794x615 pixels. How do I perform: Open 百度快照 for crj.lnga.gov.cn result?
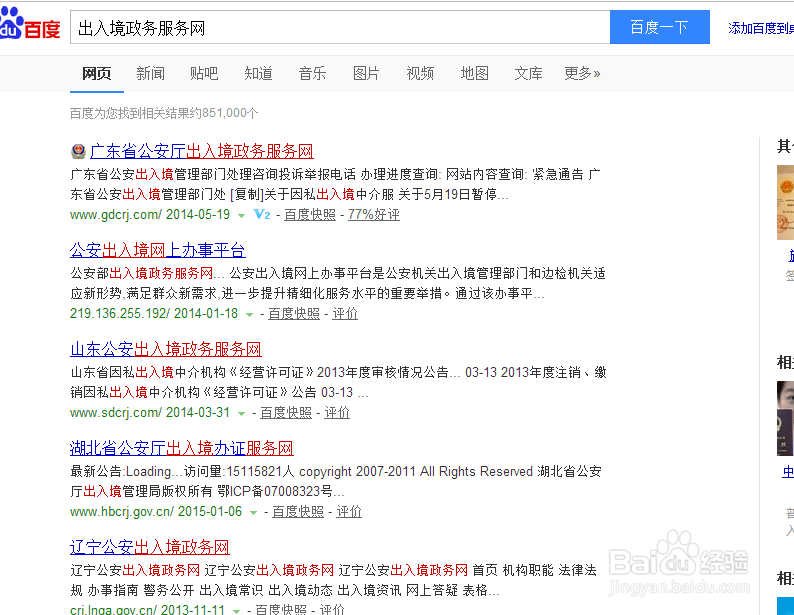pos(281,609)
